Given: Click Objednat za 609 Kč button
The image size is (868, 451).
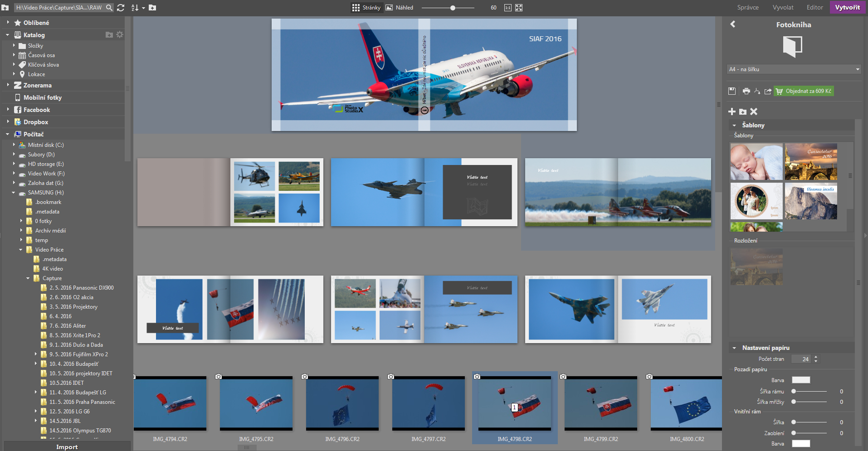Looking at the screenshot, I should click(x=804, y=91).
